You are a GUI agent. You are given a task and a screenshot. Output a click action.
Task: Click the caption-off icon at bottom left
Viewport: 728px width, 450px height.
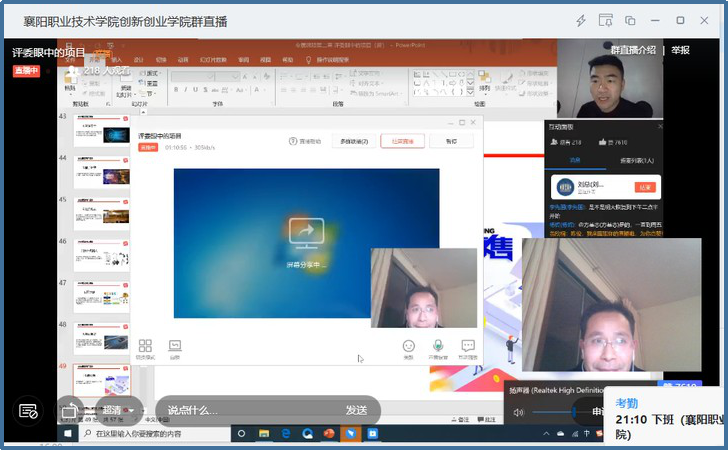coord(28,411)
